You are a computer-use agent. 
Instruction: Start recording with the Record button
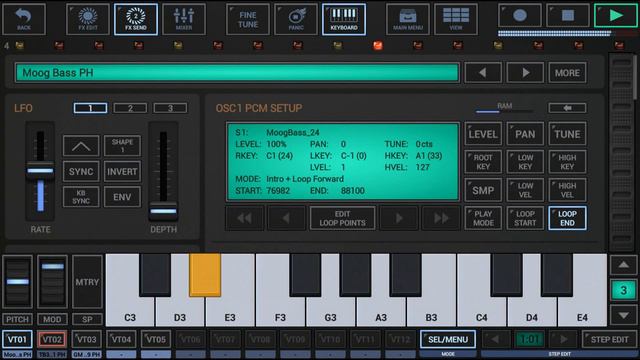(520, 16)
